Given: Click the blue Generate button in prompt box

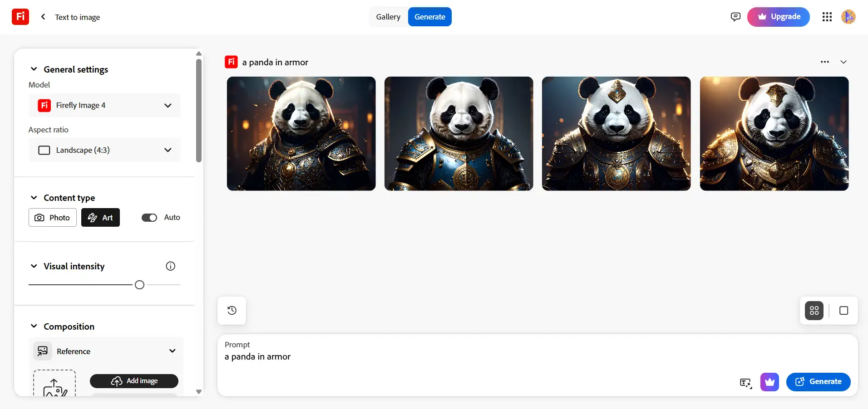Looking at the screenshot, I should tap(818, 382).
